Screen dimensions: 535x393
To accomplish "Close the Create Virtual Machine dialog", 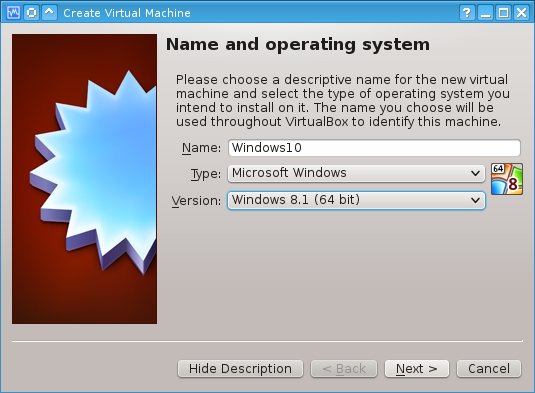I will point(522,13).
